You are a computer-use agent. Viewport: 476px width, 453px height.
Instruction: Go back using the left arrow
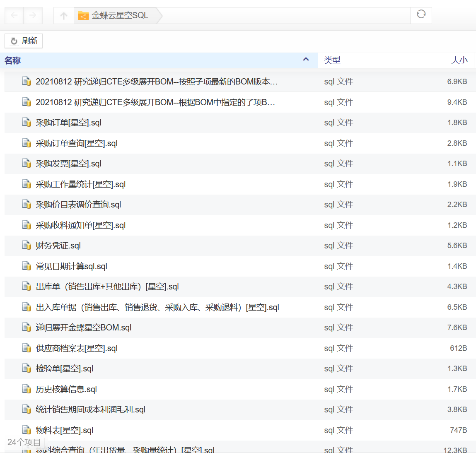(x=14, y=15)
